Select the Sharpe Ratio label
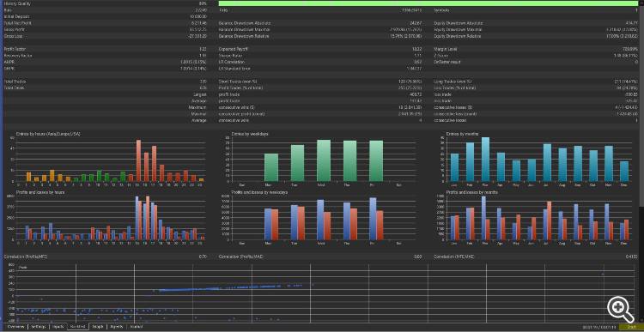Viewport: 644px width, 332px height. pyautogui.click(x=230, y=56)
